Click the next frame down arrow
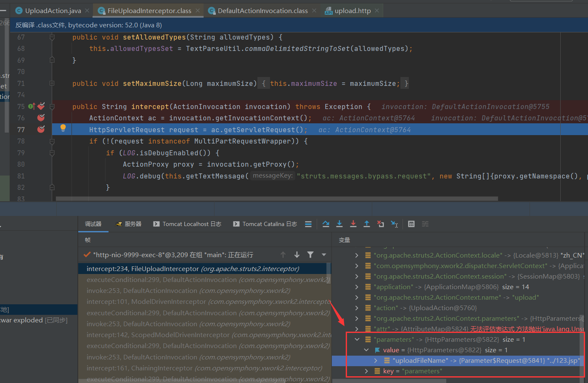The width and height of the screenshot is (588, 383). [297, 255]
